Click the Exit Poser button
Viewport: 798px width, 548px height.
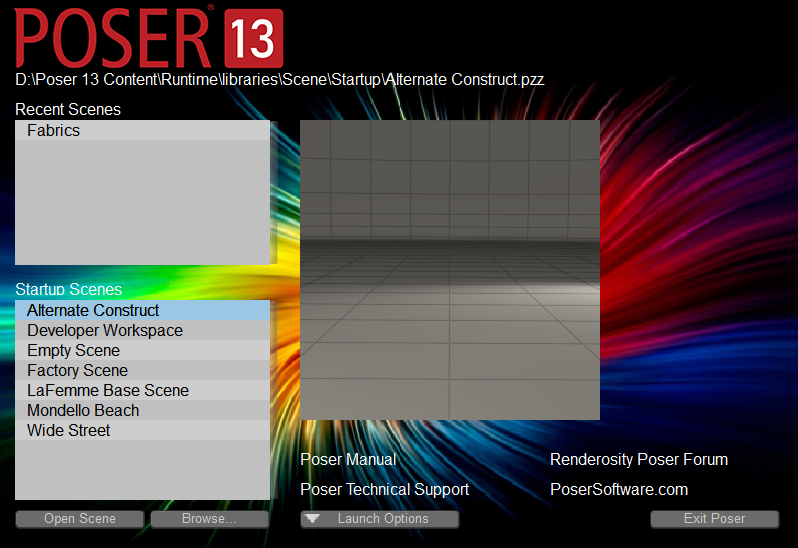[x=715, y=519]
